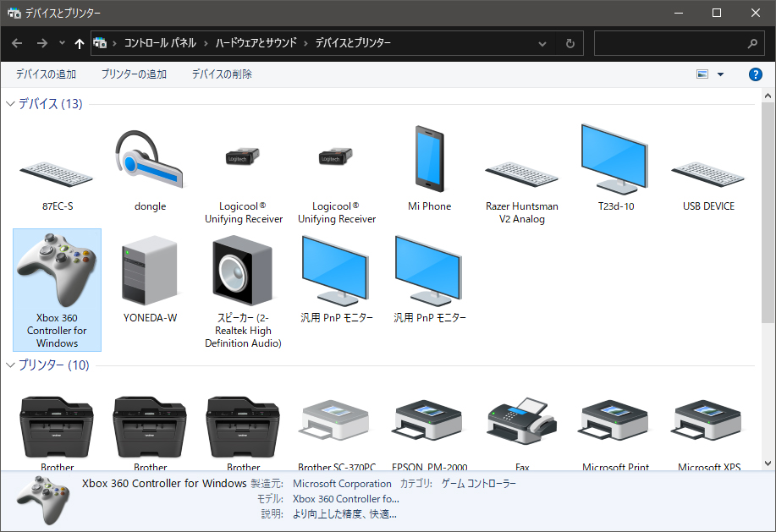Click プリンターの追加 in the toolbar

pyautogui.click(x=134, y=74)
